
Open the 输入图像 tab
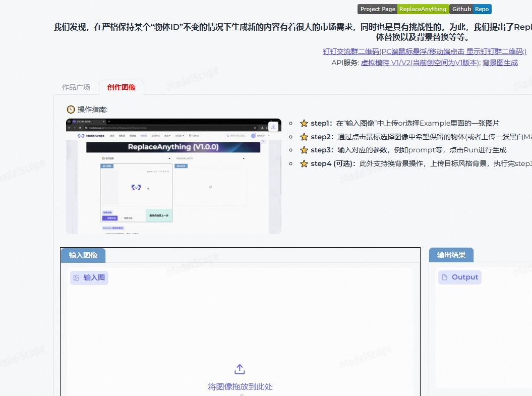83,255
